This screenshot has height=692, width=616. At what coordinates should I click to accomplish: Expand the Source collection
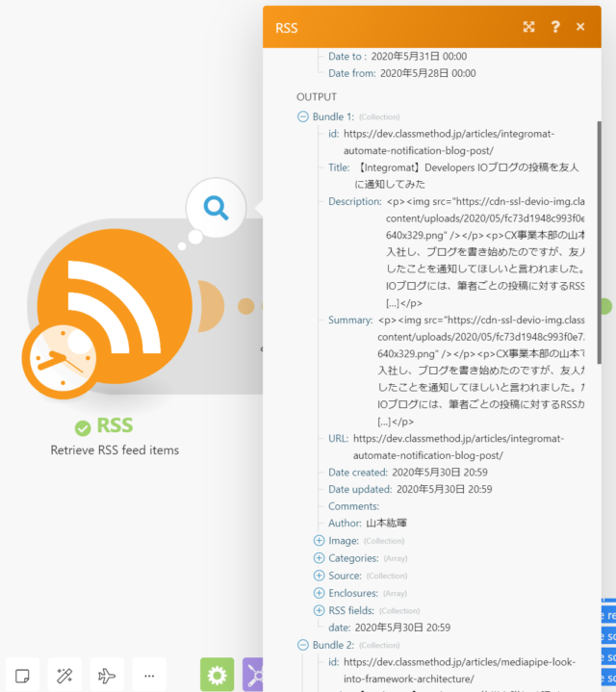pos(319,576)
